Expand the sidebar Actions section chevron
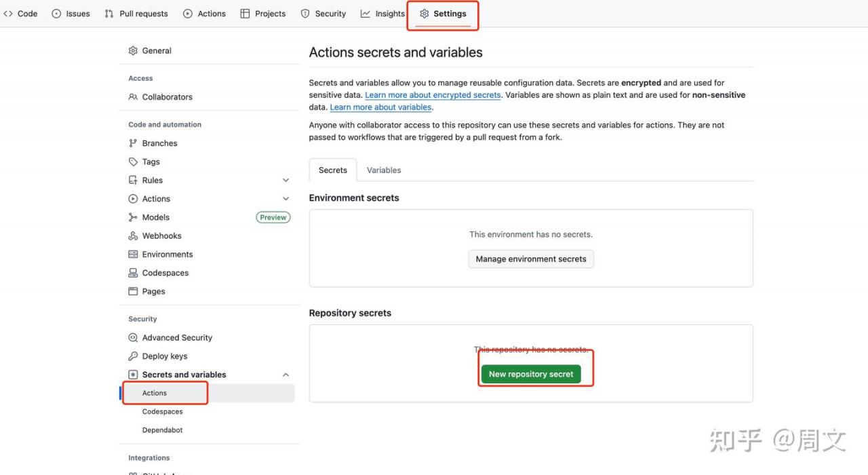 point(285,199)
